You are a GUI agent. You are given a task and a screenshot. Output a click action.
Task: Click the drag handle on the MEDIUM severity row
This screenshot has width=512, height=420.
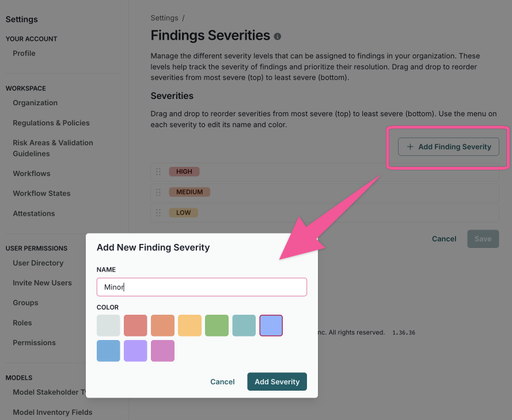[158, 192]
